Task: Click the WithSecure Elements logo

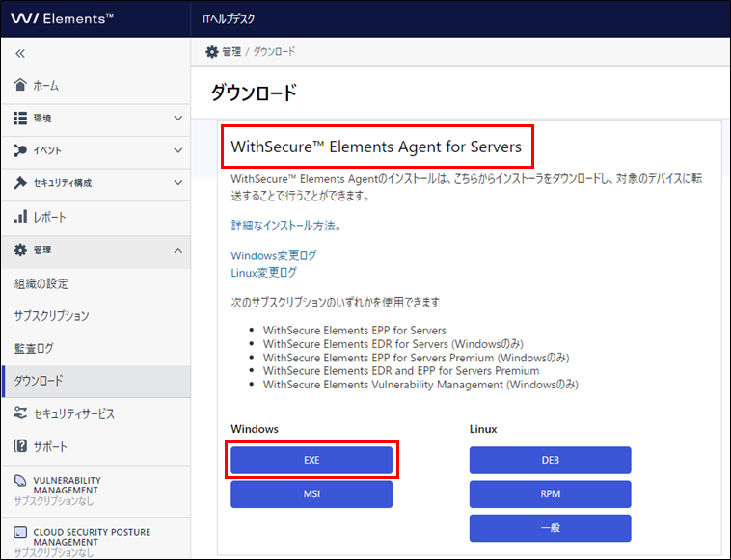Action: [62, 19]
